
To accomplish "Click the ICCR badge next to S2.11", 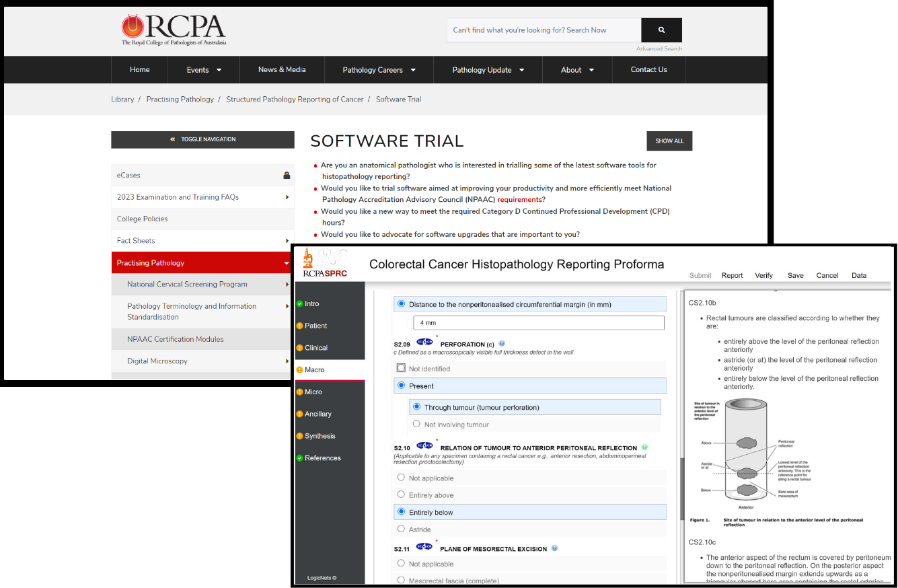I will 425,547.
